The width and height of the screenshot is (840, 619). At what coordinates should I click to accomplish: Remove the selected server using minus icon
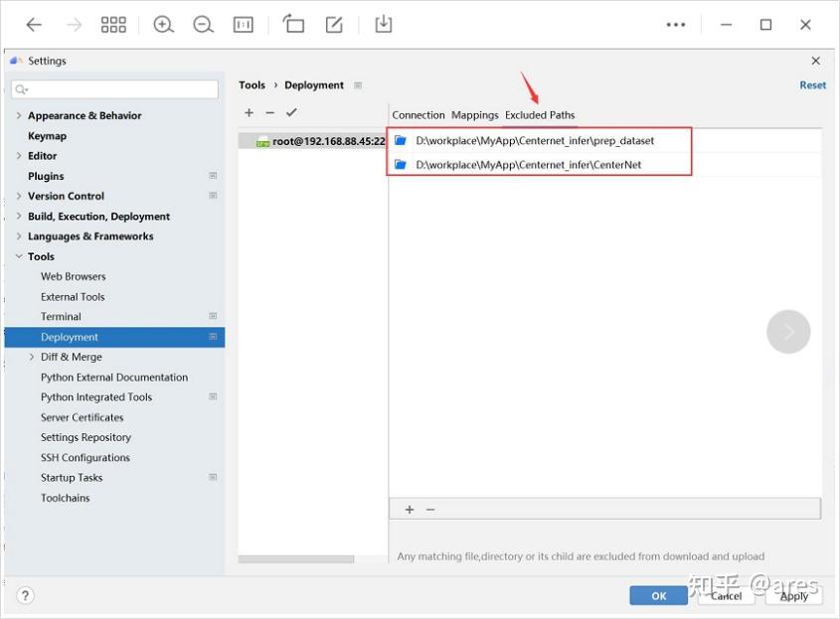click(x=269, y=112)
